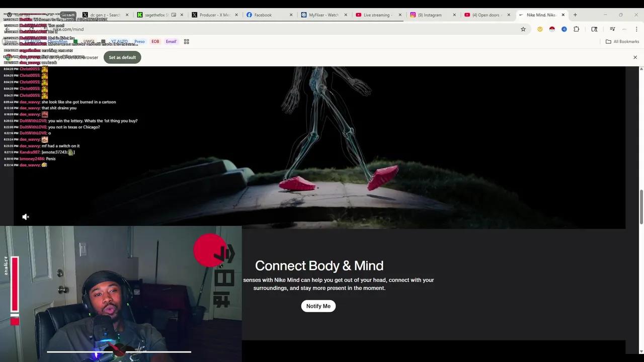Click the vertical page scrollbar thumb
644x362 pixels.
[641, 207]
